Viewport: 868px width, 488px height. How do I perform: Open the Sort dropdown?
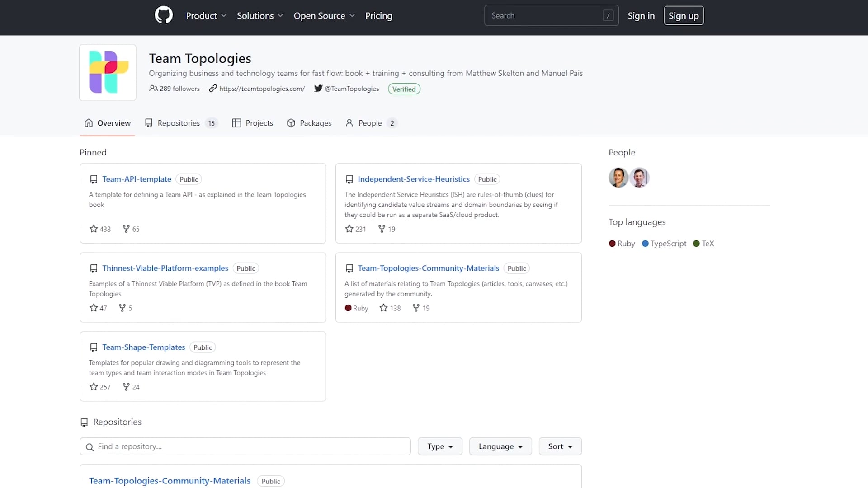(x=560, y=446)
